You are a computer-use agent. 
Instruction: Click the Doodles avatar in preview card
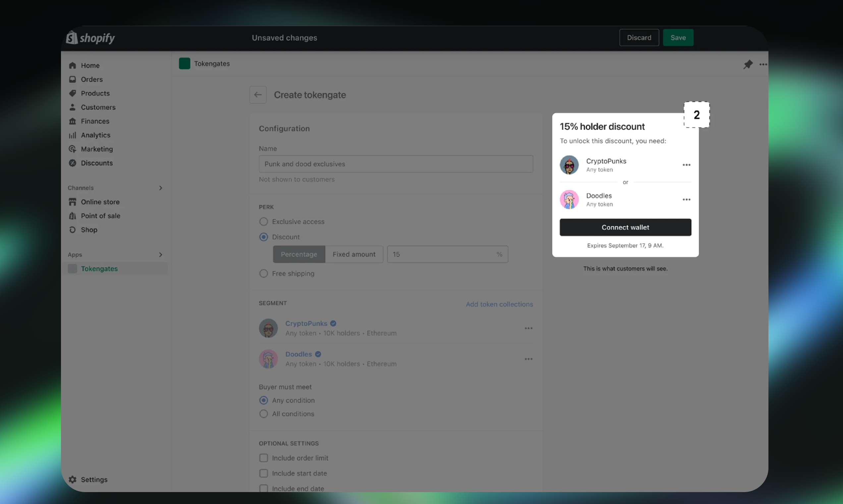point(569,199)
